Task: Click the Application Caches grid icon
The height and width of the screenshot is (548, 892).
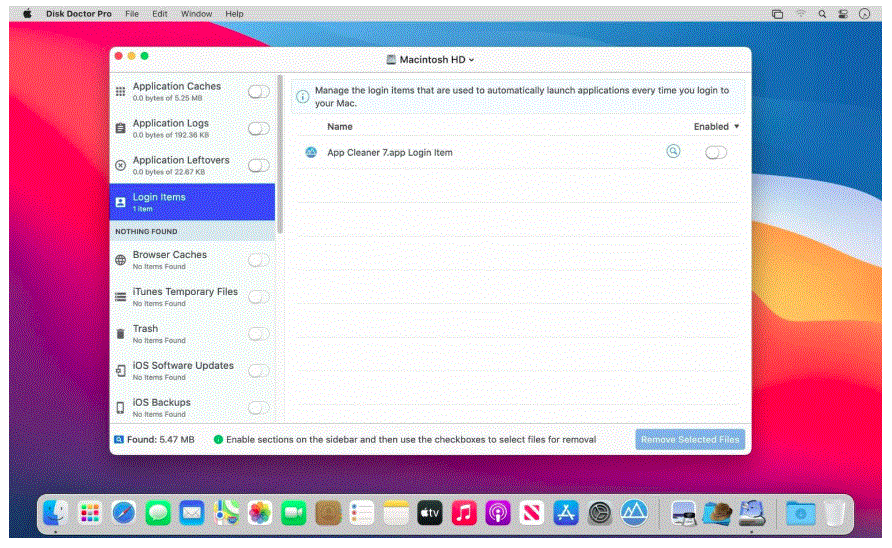Action: [121, 92]
